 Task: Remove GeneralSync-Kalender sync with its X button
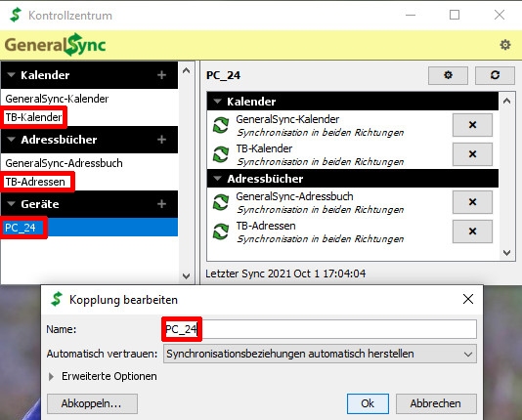472,125
